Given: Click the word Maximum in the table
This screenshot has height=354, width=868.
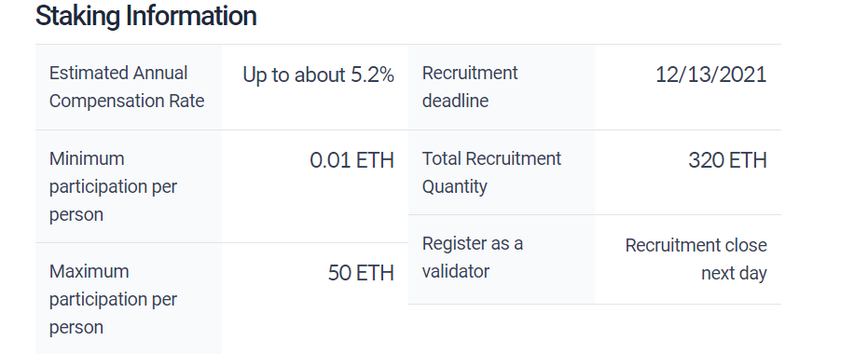Looking at the screenshot, I should point(89,272).
